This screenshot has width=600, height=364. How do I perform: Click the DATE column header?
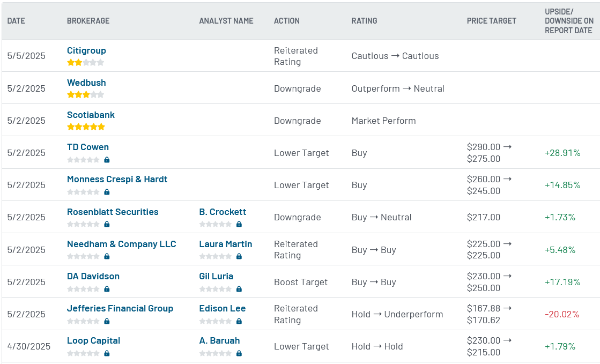pos(16,21)
